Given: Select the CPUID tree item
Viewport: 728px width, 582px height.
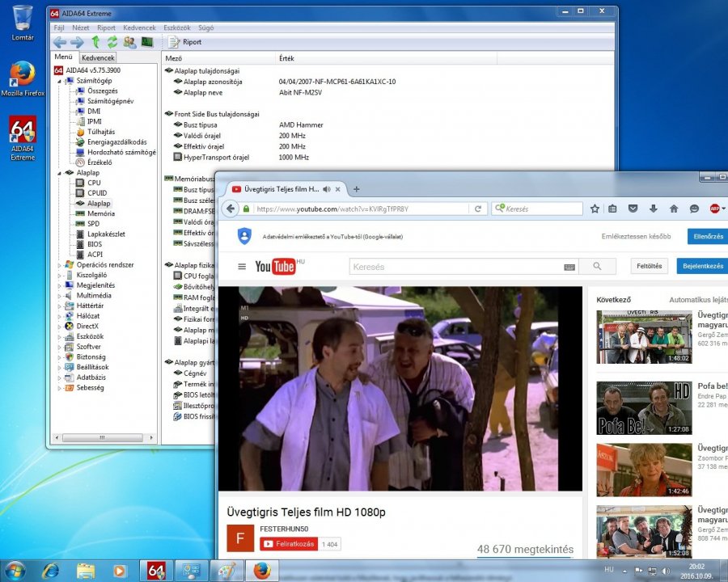Looking at the screenshot, I should tap(97, 193).
